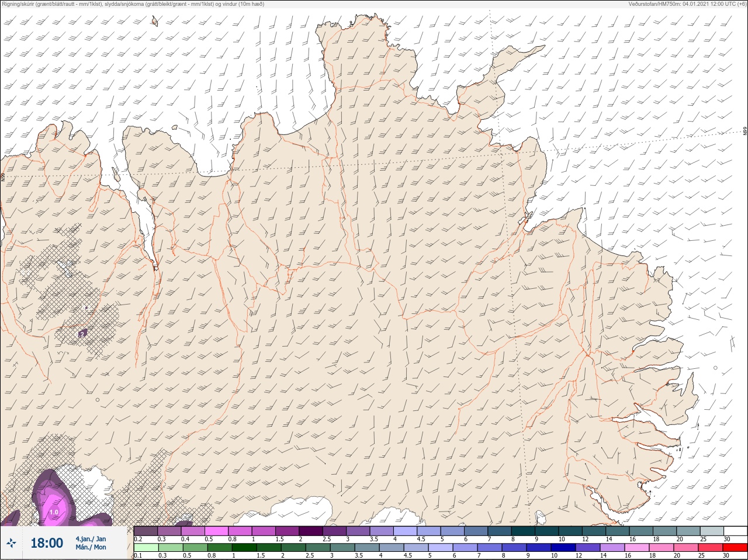Click the '0.2' value on the upper legend
Screen dimensions: 748x560
(x=138, y=539)
